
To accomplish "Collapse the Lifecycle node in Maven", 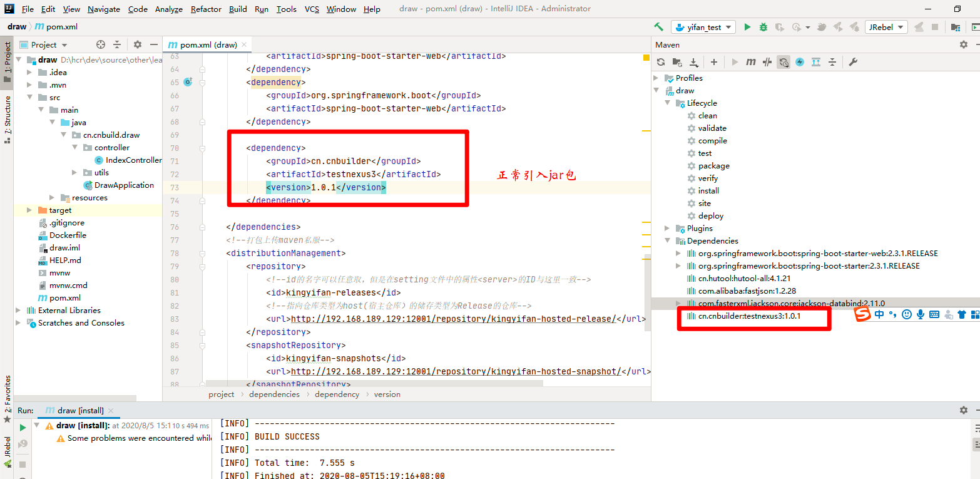I will 668,103.
